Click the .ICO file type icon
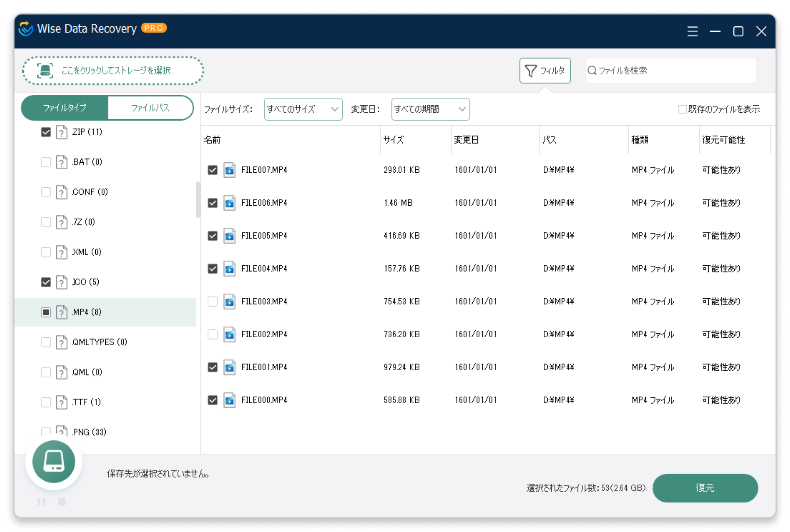This screenshot has height=532, width=790. [61, 282]
